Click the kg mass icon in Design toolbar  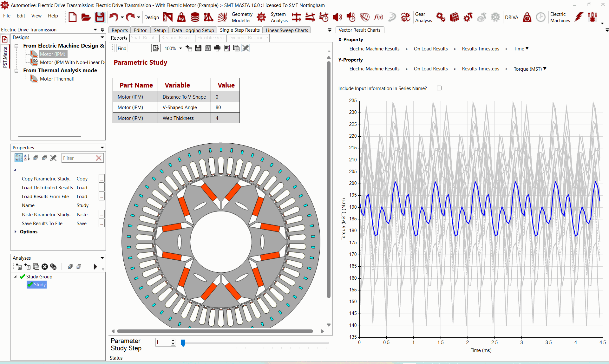181,17
